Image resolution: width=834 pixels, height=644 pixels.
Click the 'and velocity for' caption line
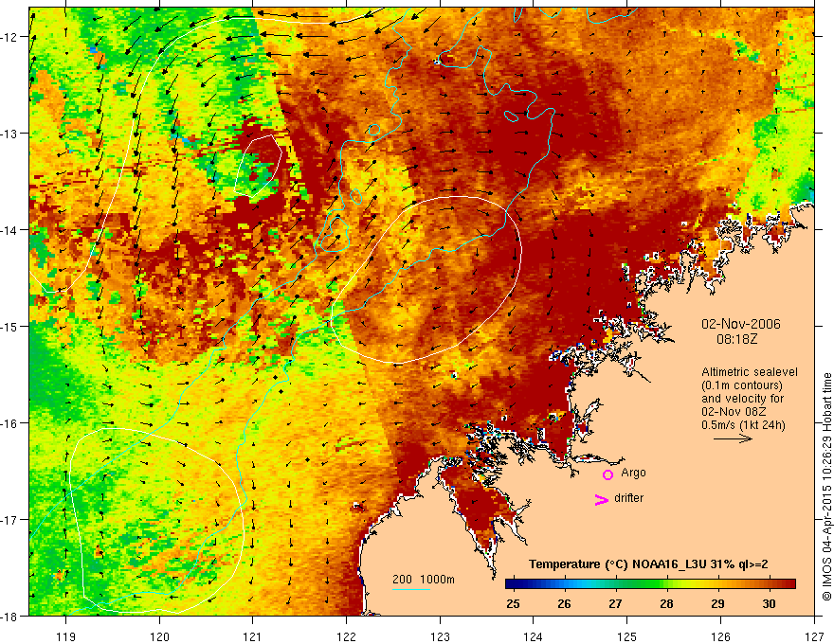[742, 399]
